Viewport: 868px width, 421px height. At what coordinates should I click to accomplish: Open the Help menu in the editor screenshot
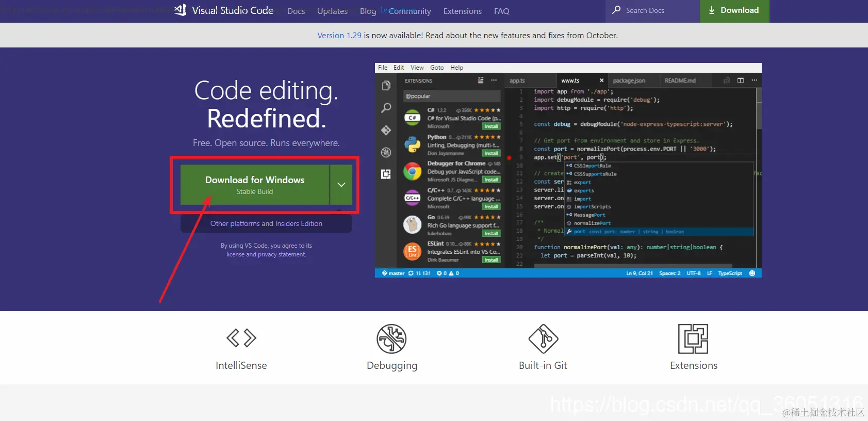[457, 68]
